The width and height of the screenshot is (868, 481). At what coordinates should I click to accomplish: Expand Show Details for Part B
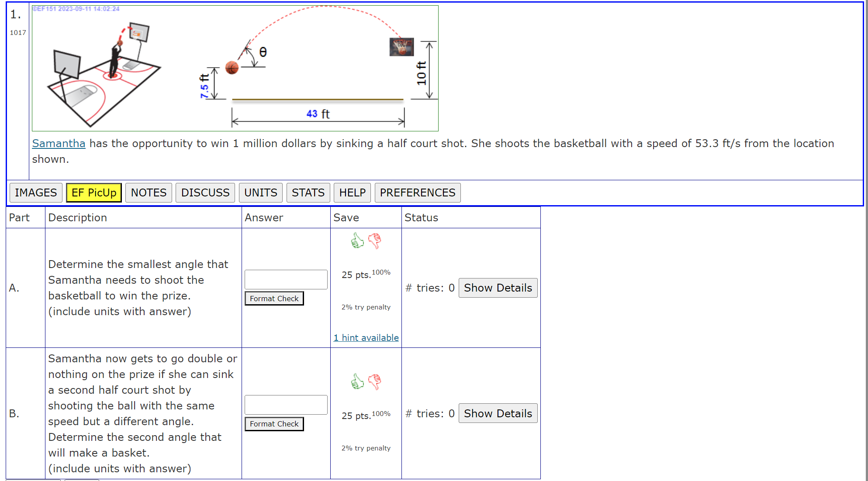coord(498,413)
